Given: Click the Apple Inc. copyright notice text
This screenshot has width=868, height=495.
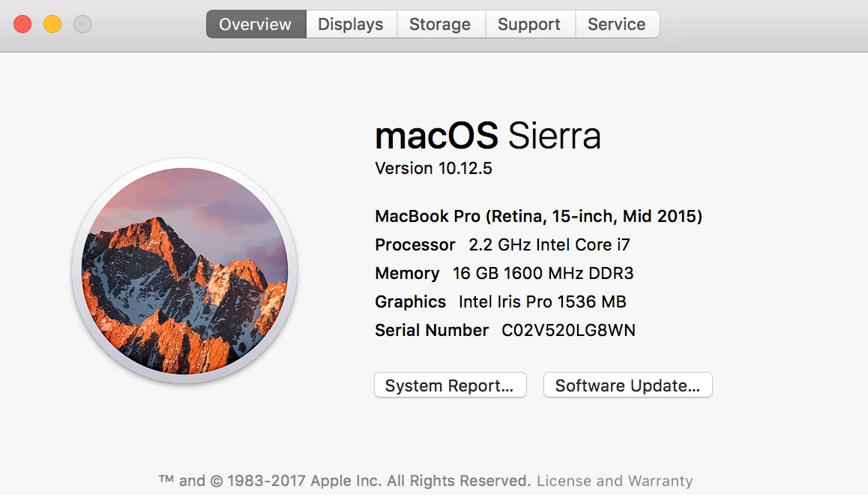Looking at the screenshot, I should click(345, 481).
